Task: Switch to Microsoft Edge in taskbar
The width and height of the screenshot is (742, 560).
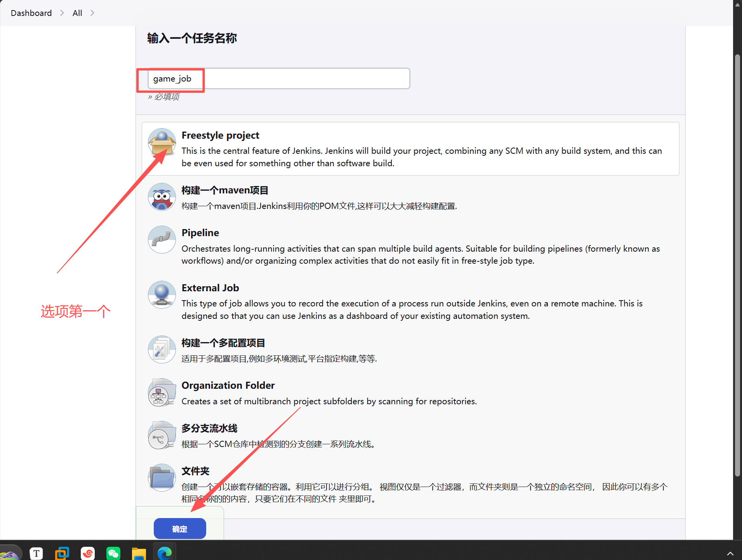Action: click(165, 553)
